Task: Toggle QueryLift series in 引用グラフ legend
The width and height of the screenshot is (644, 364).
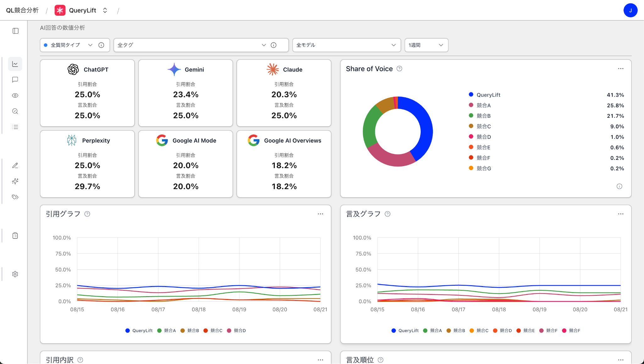Action: coord(139,331)
